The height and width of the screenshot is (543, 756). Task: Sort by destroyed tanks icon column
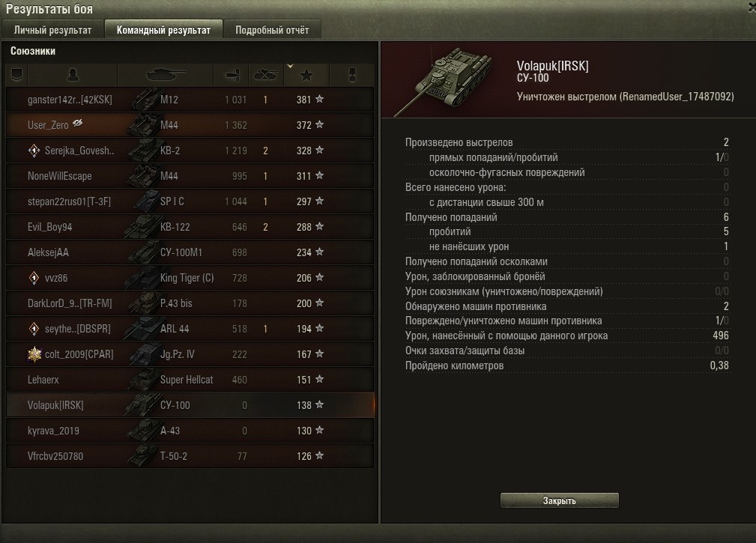pyautogui.click(x=266, y=75)
